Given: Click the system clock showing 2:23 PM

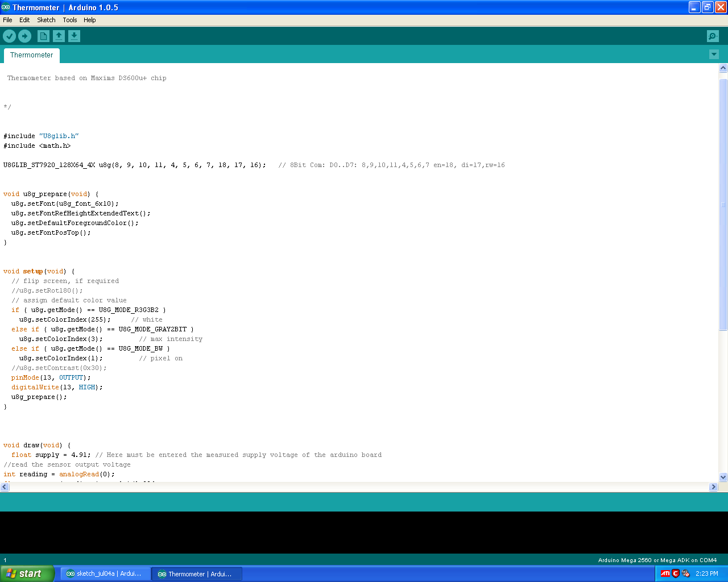Looking at the screenshot, I should [x=707, y=573].
